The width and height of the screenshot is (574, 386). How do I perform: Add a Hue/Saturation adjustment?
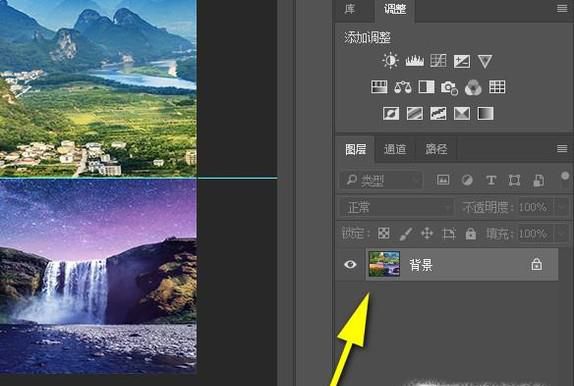coord(379,87)
